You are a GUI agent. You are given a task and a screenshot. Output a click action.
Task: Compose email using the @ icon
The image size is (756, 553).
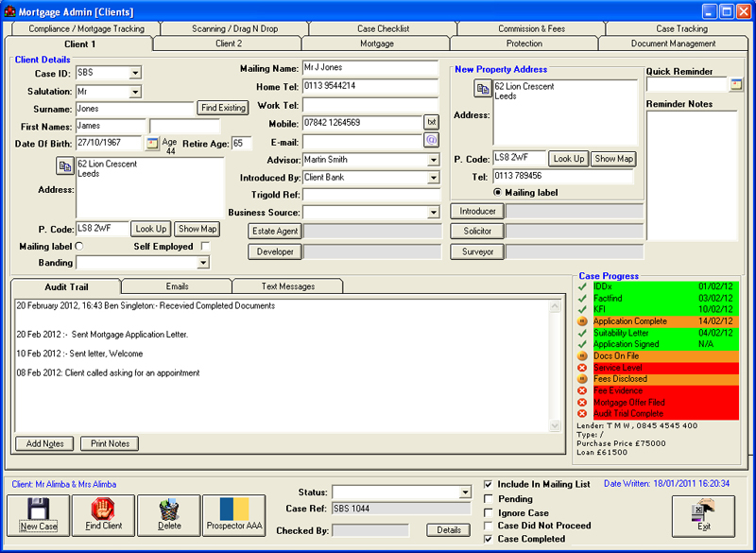click(432, 140)
